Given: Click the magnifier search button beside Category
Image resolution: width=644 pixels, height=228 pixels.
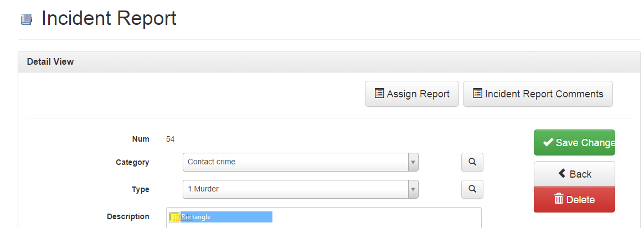Looking at the screenshot, I should click(472, 162).
